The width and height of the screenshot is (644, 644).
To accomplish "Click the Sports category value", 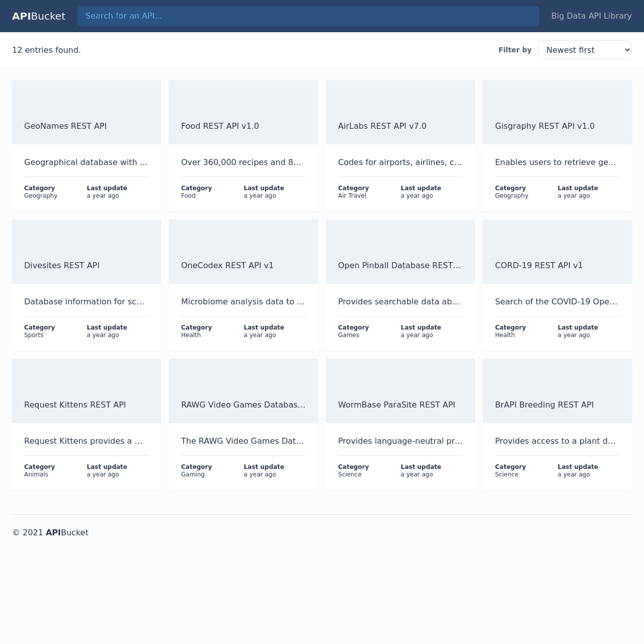I will click(34, 335).
